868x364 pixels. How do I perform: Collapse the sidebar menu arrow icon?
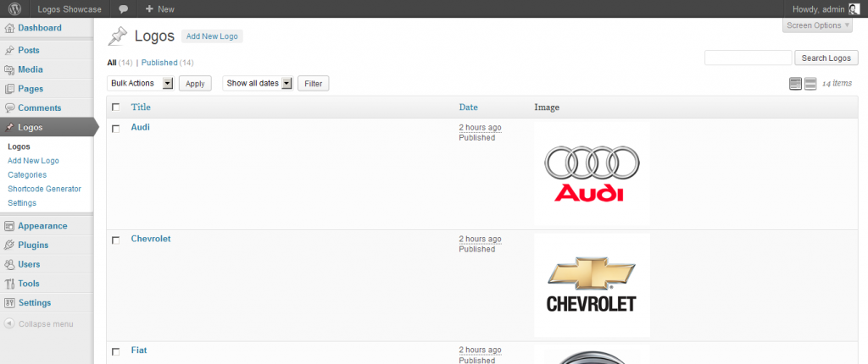coord(9,323)
